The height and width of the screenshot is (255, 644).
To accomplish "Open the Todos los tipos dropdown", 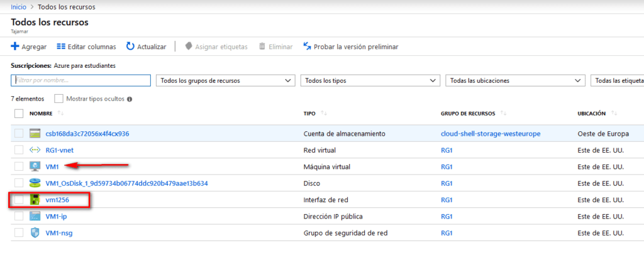I will 370,81.
